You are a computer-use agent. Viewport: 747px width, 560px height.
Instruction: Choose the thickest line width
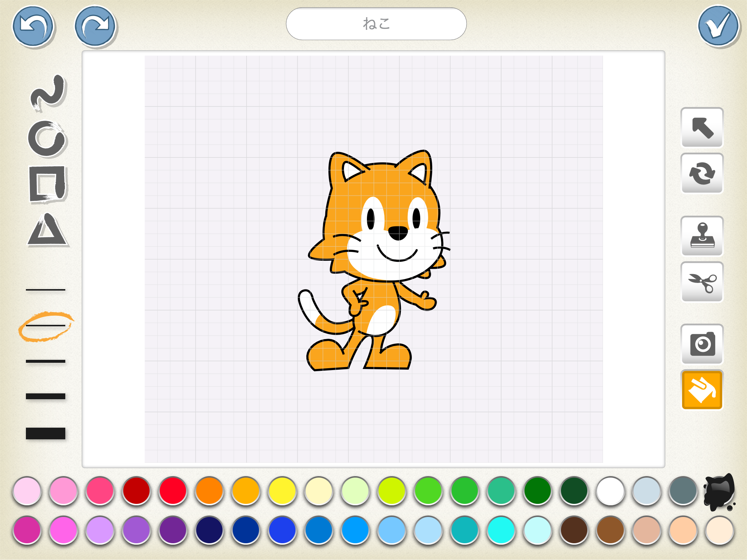coord(46,433)
